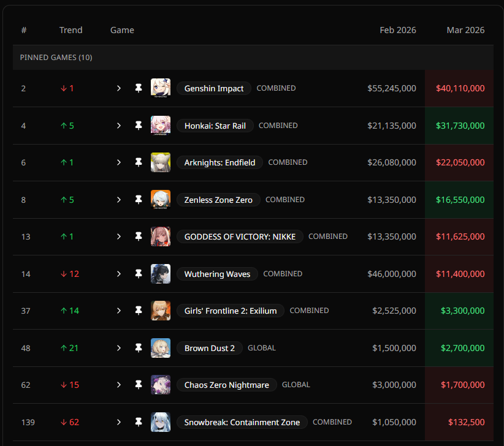
Task: Click the Arknights: Endfield game icon
Action: 161,162
